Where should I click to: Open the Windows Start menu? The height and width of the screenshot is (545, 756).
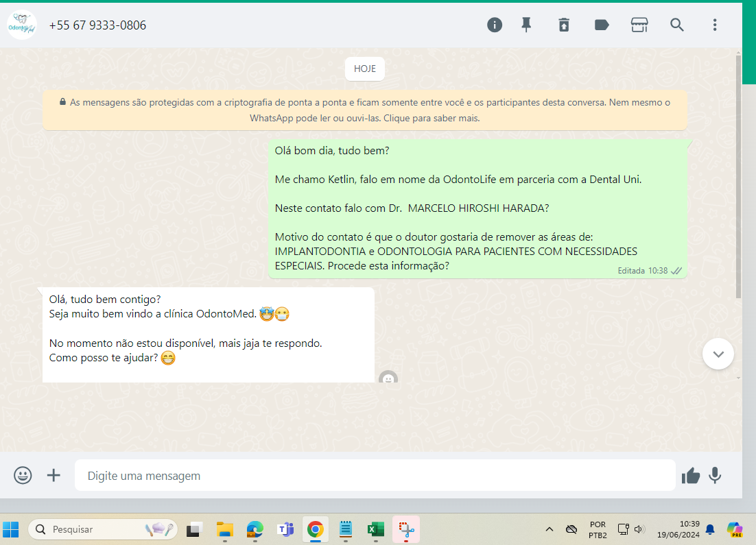pos(10,529)
